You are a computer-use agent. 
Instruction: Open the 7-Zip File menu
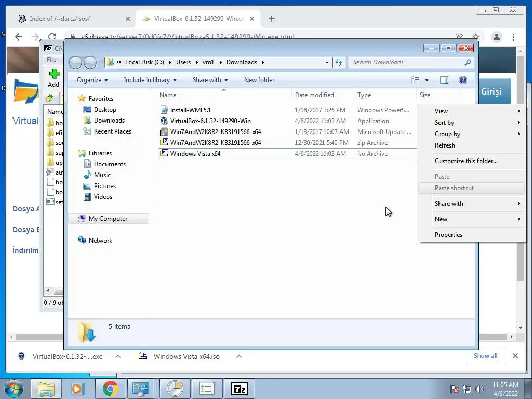tap(51, 60)
